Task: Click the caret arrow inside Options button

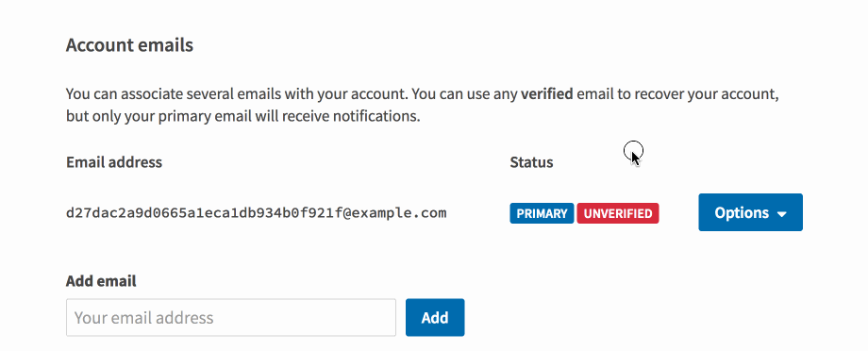Action: pos(781,214)
